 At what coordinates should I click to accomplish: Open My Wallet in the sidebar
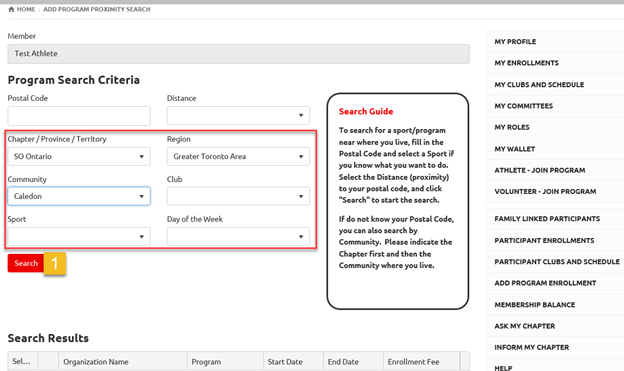[x=515, y=149]
